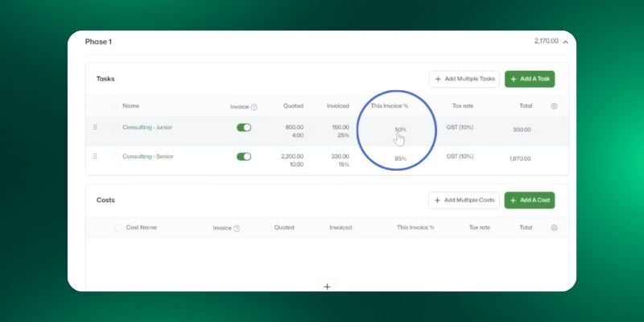Image resolution: width=644 pixels, height=322 pixels.
Task: Collapse the Phase 1 section chevron
Action: pos(565,42)
